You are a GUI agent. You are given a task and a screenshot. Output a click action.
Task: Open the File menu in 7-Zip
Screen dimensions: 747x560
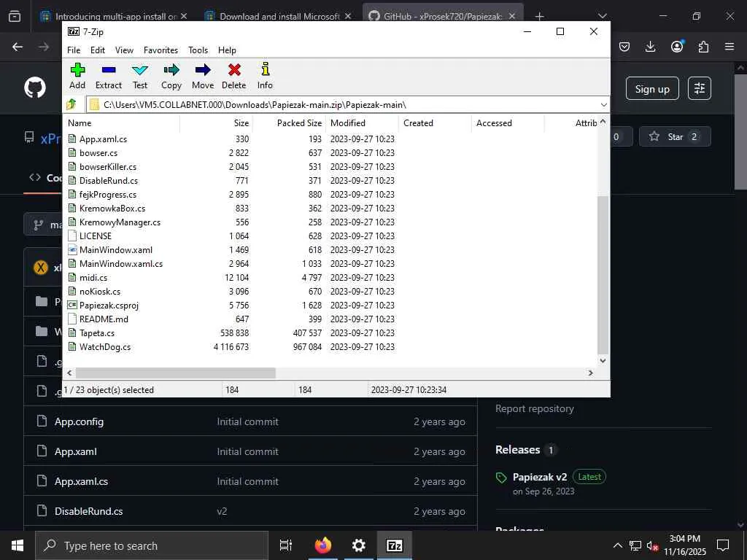point(74,50)
